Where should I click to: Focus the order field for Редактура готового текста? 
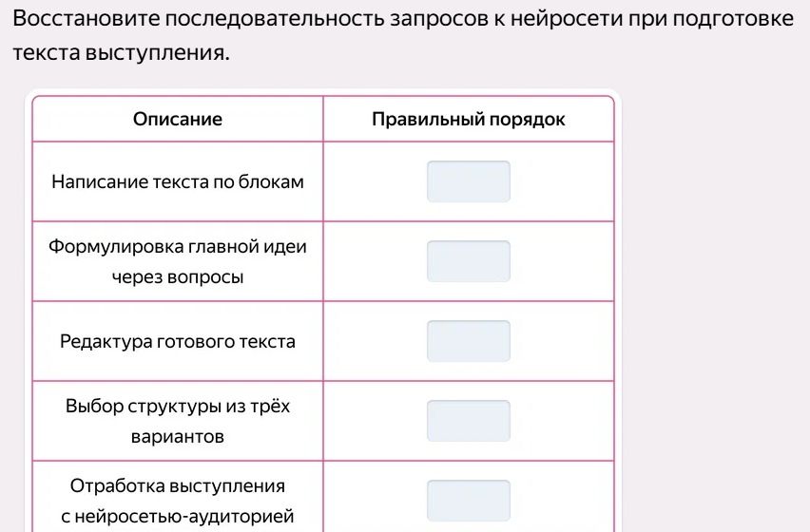coord(469,341)
